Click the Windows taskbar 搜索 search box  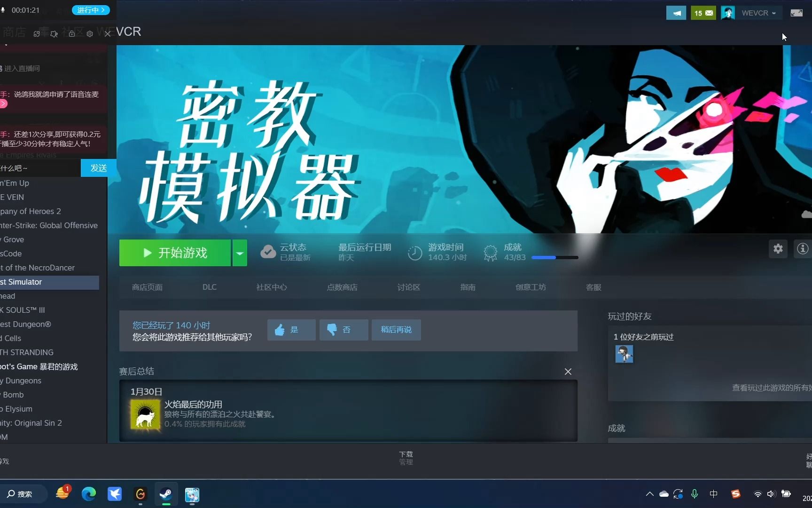pyautogui.click(x=23, y=494)
